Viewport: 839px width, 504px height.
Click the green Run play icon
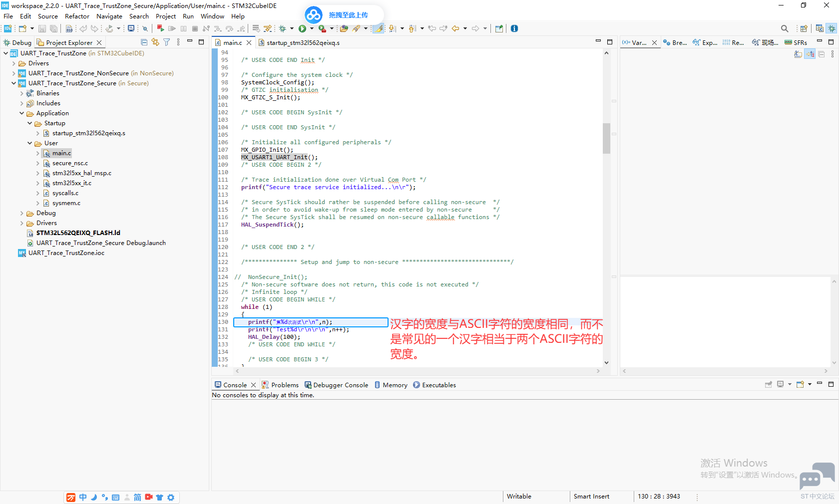(x=302, y=28)
